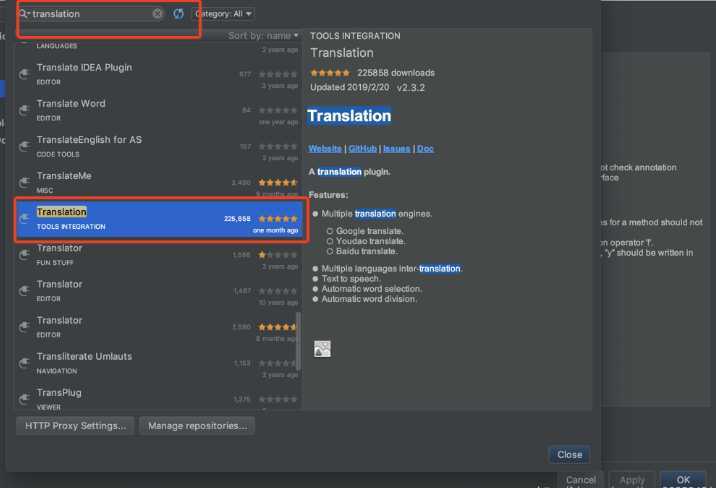Open the Issues link

pos(396,148)
